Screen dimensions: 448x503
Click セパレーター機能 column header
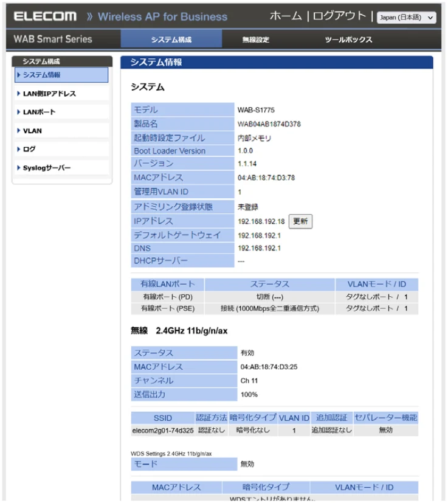pyautogui.click(x=386, y=418)
